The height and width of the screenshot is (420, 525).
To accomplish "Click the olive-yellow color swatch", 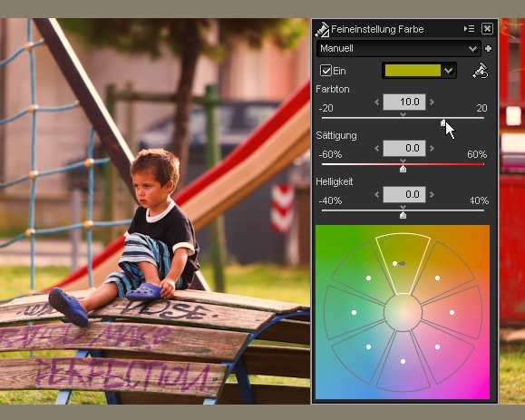I will click(x=413, y=71).
